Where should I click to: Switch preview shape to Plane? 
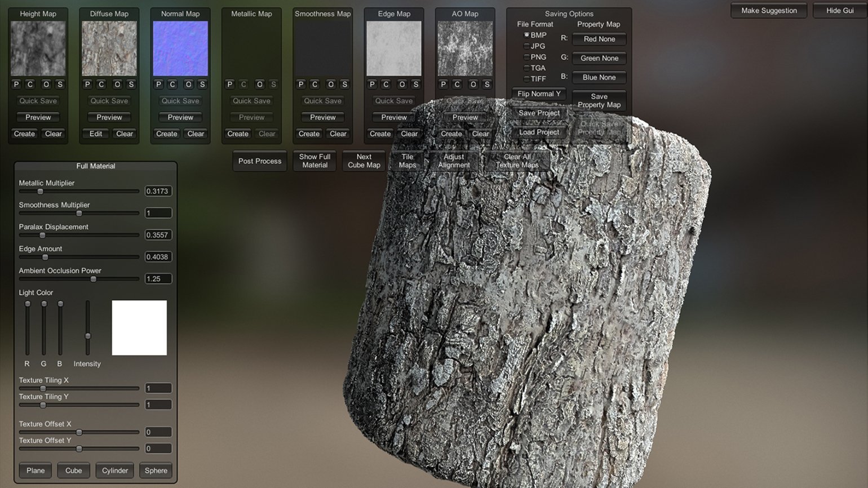[x=36, y=471]
